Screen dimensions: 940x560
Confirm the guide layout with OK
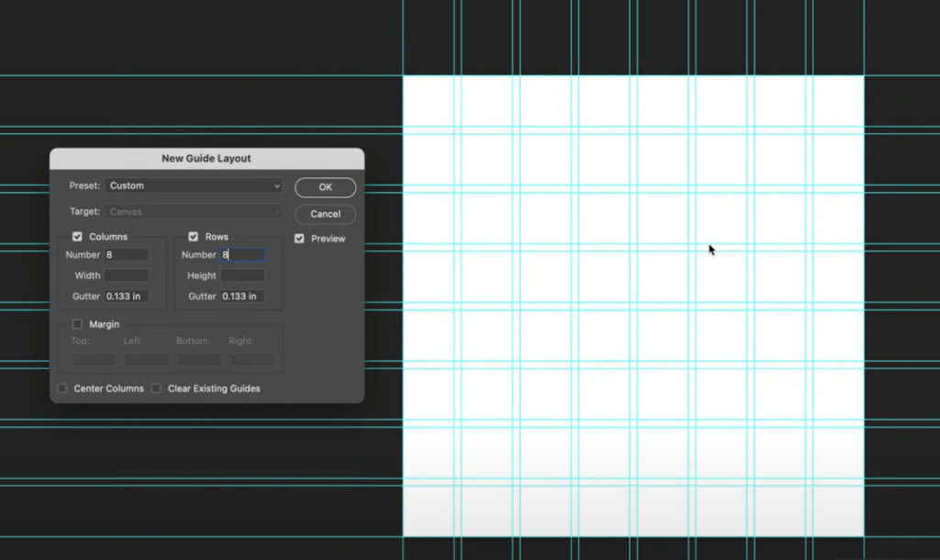(325, 186)
